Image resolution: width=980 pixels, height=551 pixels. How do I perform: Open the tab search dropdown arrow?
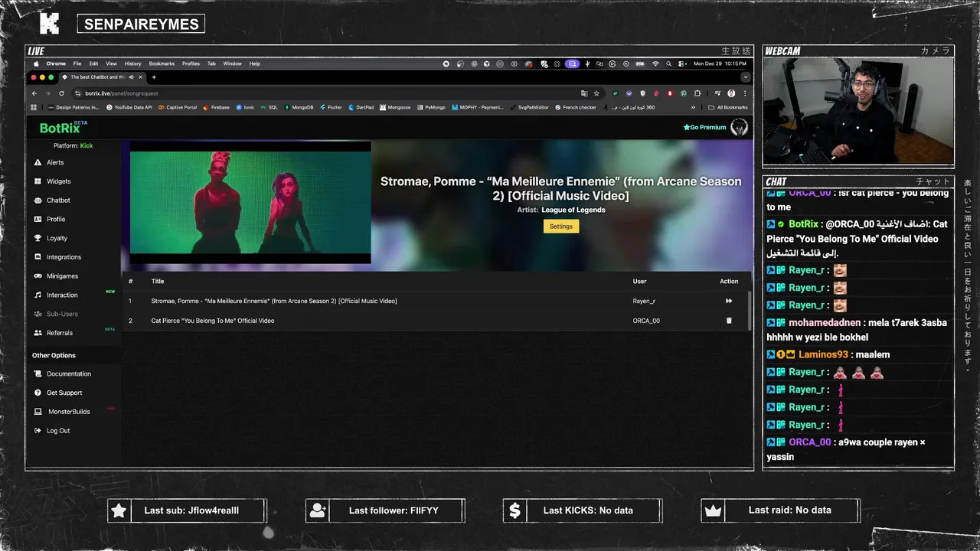click(x=745, y=77)
